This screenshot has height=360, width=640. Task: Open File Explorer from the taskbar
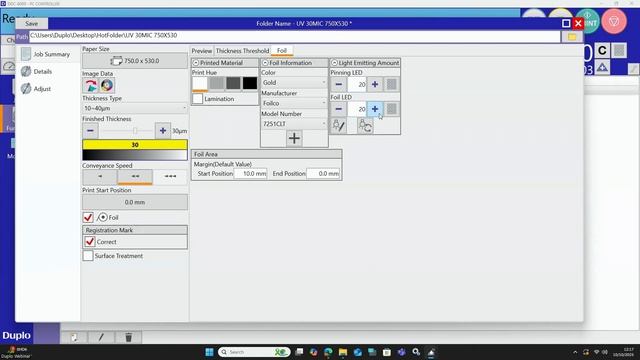coord(343,352)
